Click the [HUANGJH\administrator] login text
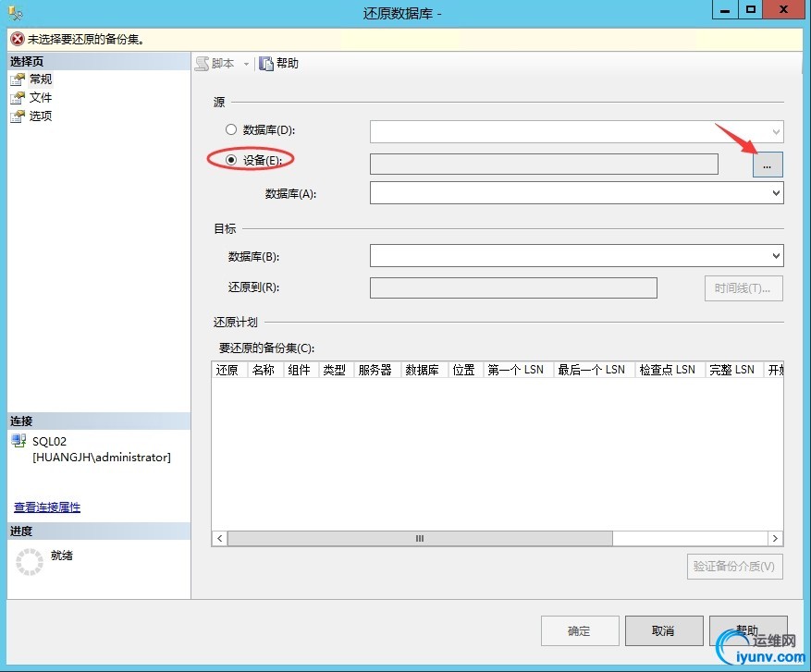 [x=102, y=458]
